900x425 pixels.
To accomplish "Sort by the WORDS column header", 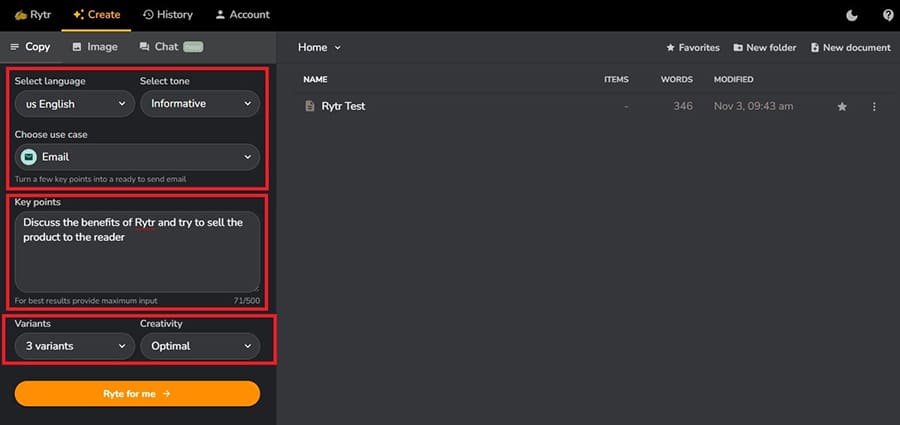I will click(x=677, y=80).
